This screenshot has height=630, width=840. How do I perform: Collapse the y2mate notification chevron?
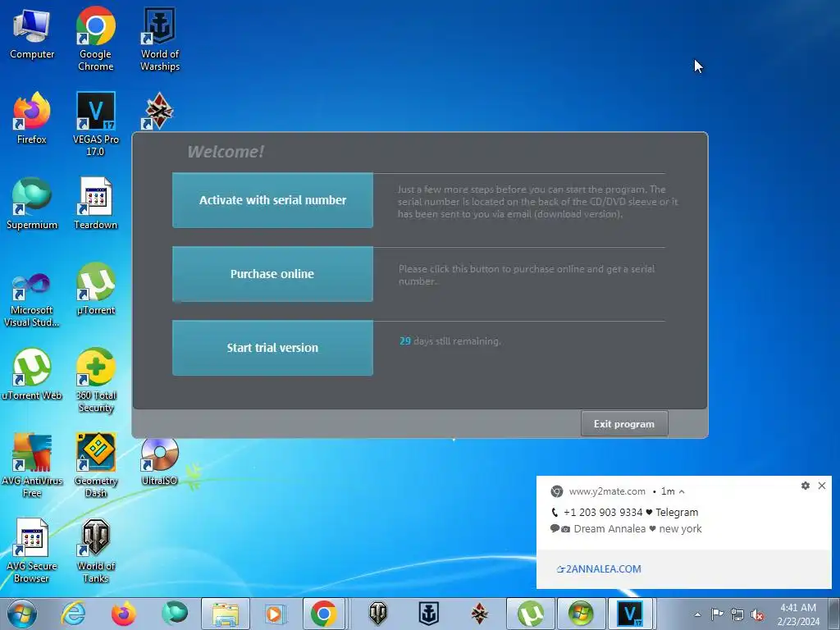coord(682,491)
